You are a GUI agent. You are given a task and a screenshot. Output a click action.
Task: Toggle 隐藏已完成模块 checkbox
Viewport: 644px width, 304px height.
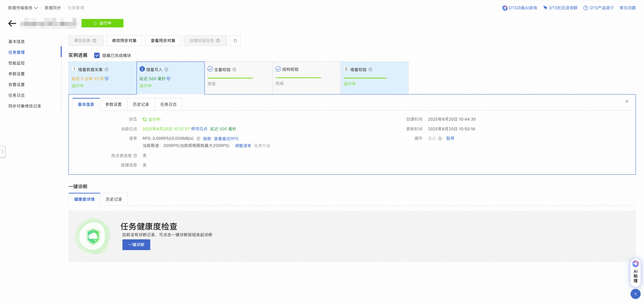tap(97, 55)
